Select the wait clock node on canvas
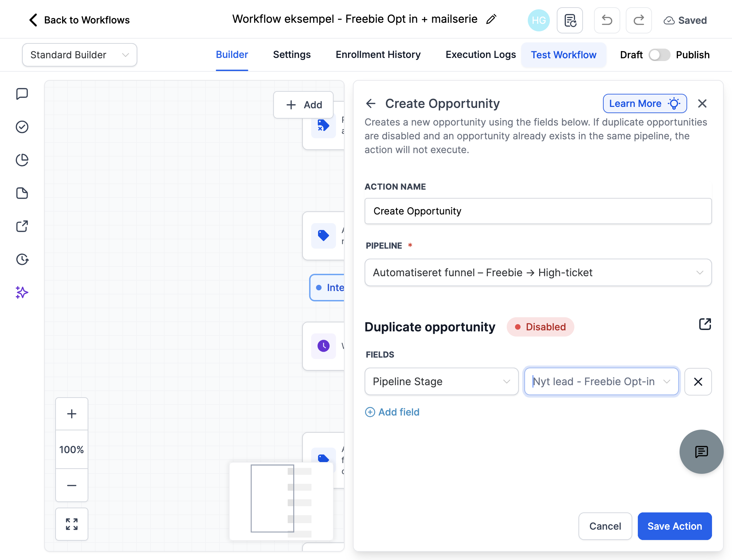This screenshot has width=732, height=560. pos(324,346)
